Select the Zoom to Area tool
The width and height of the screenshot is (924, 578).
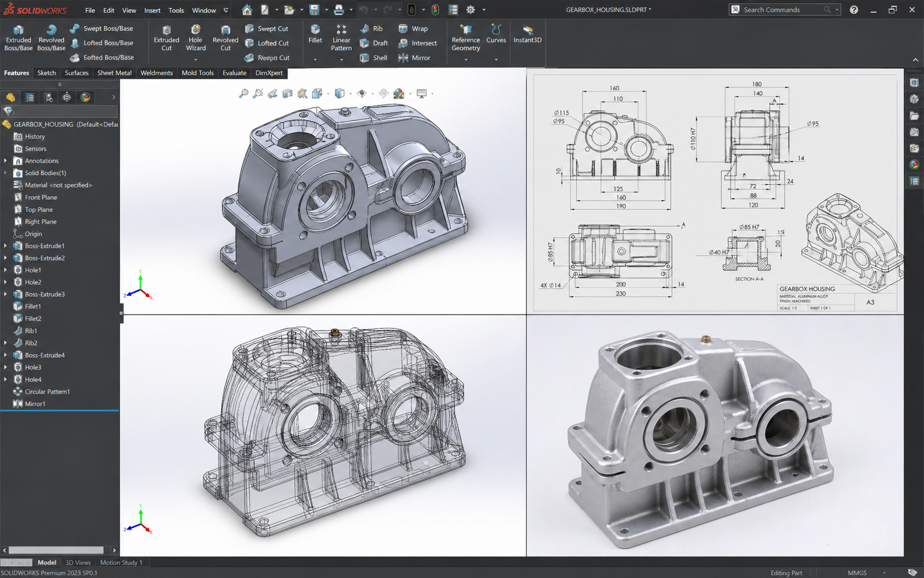(258, 93)
